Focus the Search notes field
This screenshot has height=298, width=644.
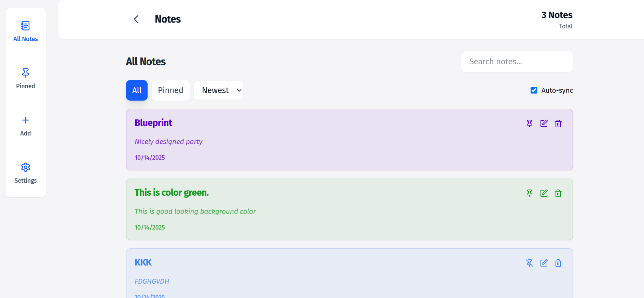(x=517, y=62)
